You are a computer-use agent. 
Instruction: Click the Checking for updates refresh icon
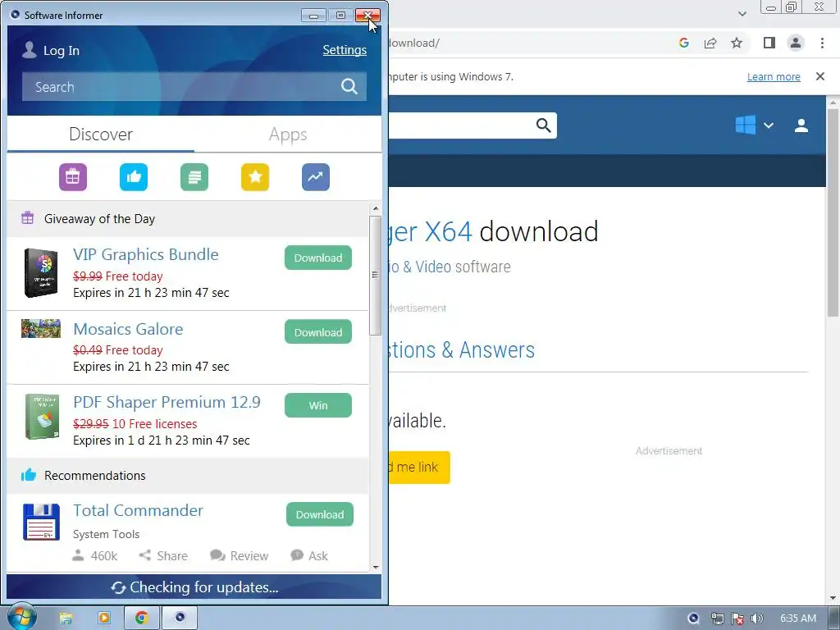point(118,587)
